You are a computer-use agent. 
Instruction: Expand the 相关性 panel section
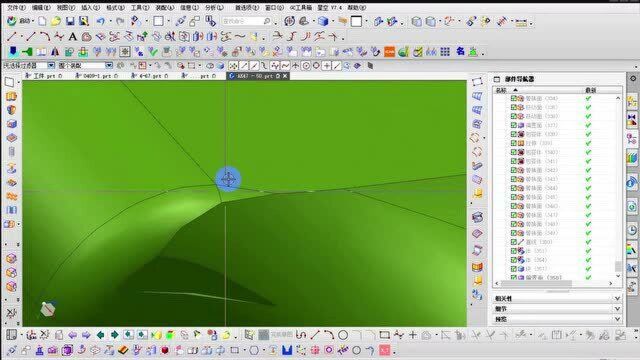click(x=558, y=298)
